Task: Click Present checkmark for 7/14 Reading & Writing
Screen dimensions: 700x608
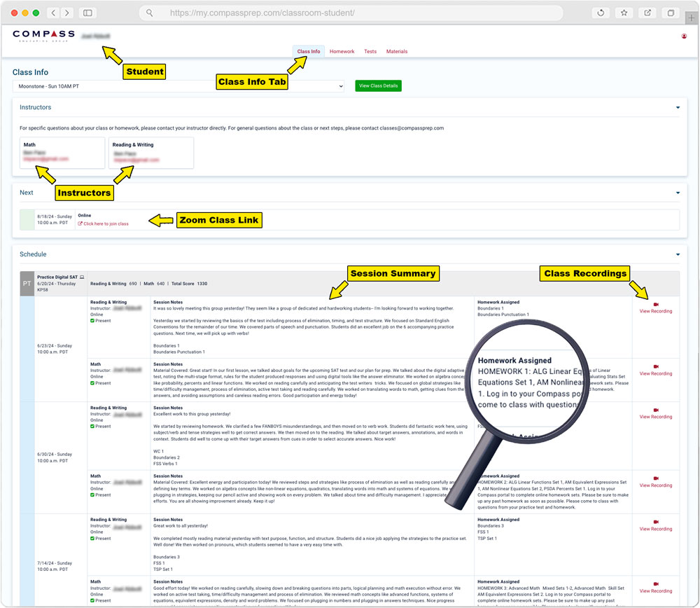Action: [x=92, y=539]
